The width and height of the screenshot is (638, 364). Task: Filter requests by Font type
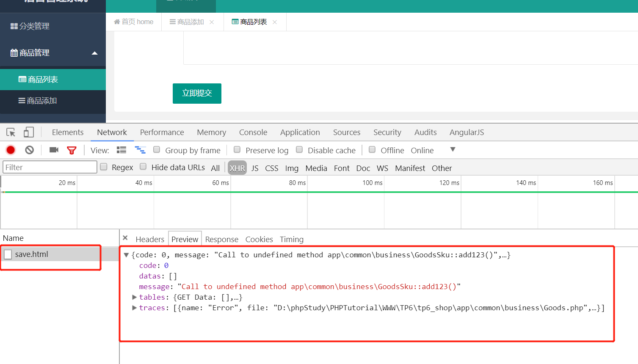click(x=342, y=168)
